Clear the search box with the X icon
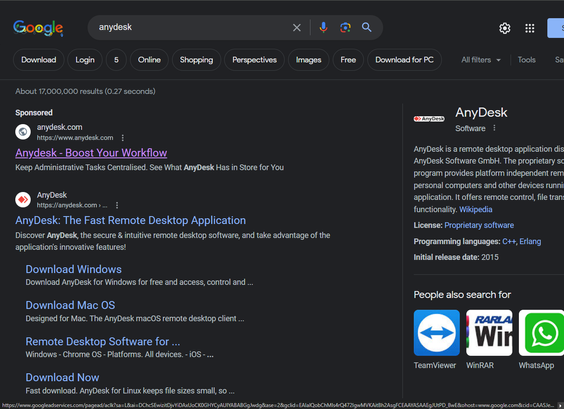 pos(296,28)
